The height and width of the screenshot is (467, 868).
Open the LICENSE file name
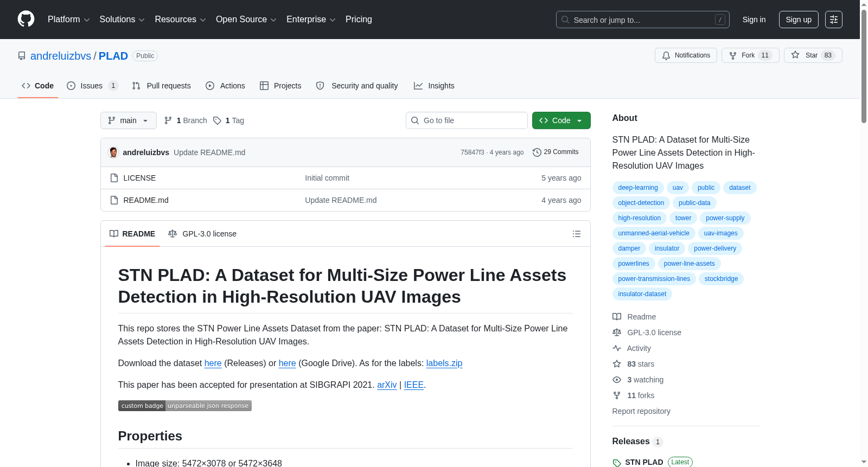coord(139,178)
